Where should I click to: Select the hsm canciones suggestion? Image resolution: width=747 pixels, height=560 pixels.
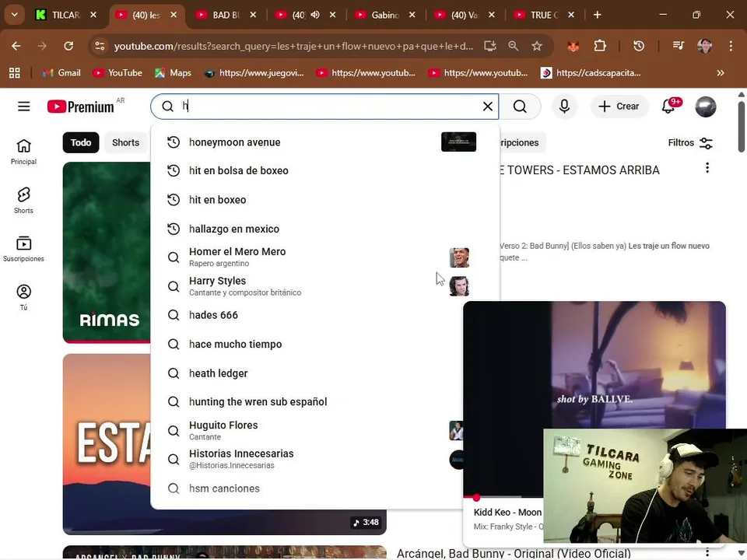coord(307,488)
